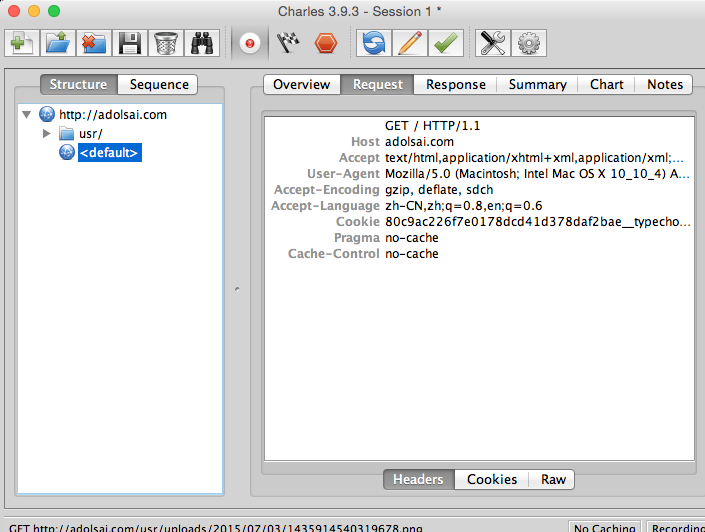Click the status bar GET URL text
705x532 pixels.
coord(216,528)
